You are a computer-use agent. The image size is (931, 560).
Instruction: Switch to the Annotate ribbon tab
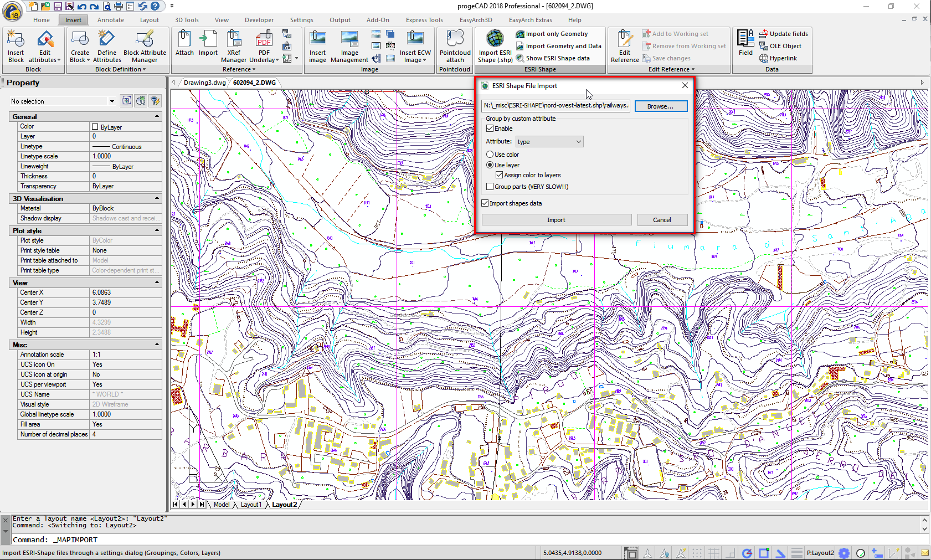click(111, 20)
